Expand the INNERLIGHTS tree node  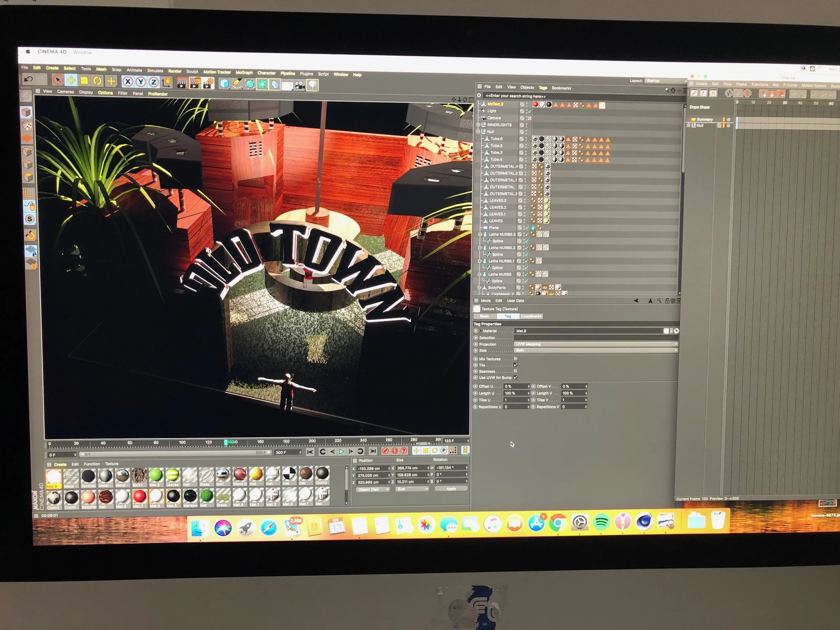(x=478, y=125)
